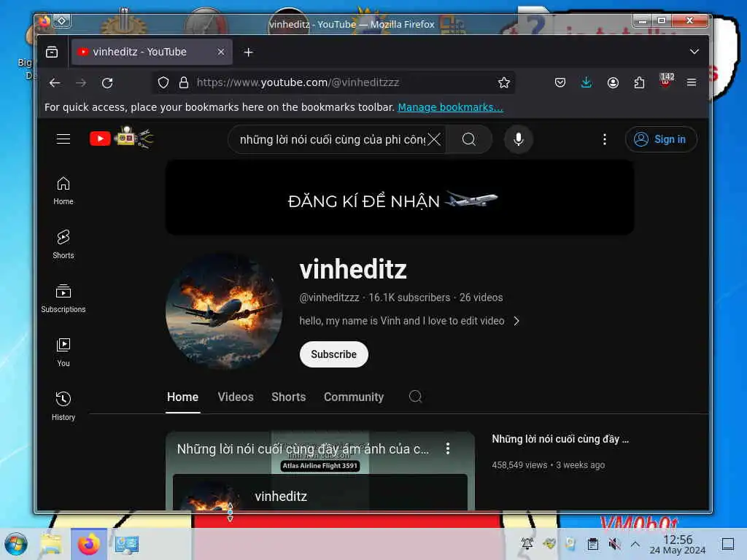
Task: Open Windows Start menu
Action: click(x=16, y=544)
